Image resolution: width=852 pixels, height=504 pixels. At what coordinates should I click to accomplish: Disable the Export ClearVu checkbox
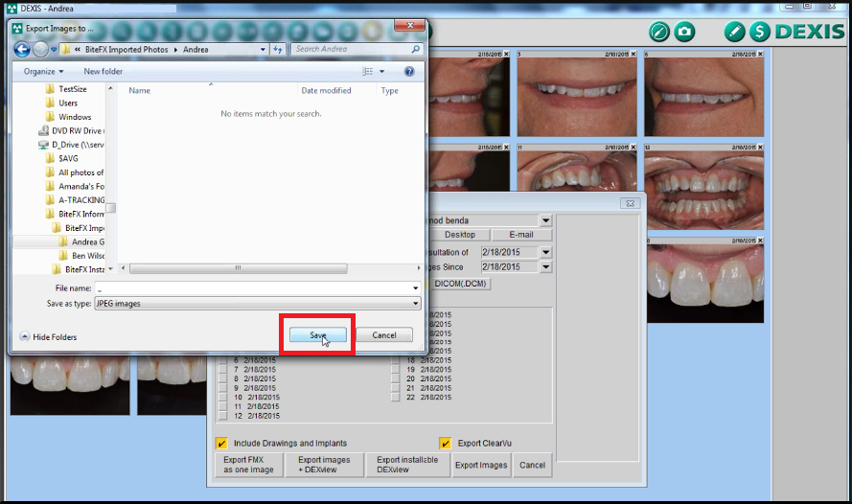click(x=446, y=444)
